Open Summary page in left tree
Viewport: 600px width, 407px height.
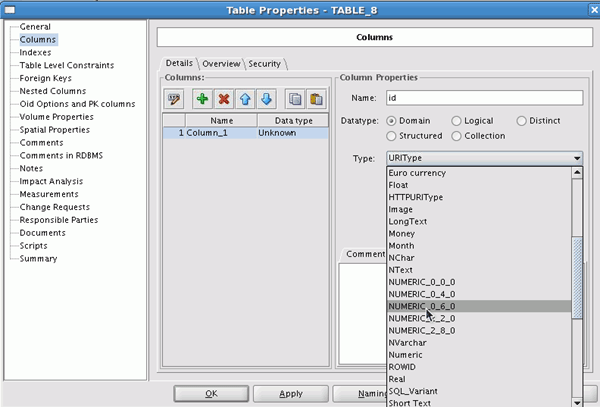38,259
